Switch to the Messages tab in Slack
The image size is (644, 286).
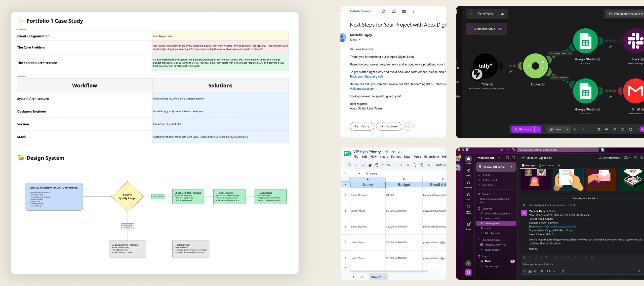point(528,165)
